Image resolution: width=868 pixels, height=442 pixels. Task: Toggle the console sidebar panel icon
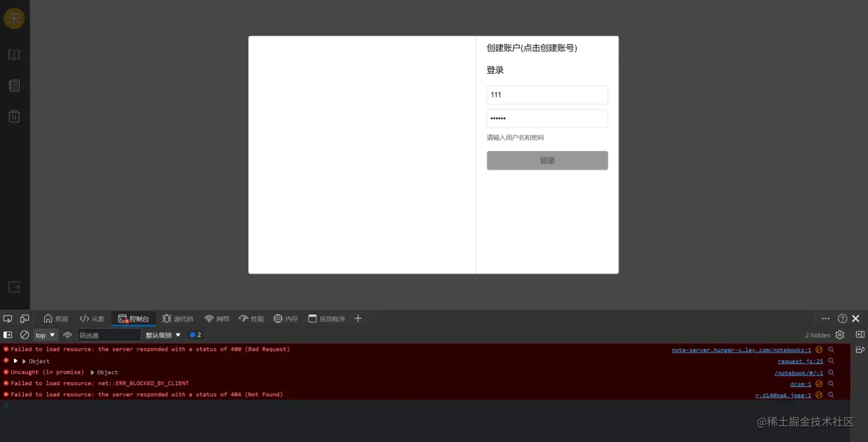pyautogui.click(x=8, y=335)
